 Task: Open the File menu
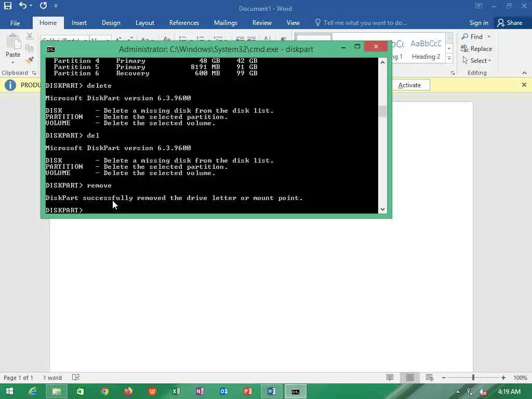[15, 23]
